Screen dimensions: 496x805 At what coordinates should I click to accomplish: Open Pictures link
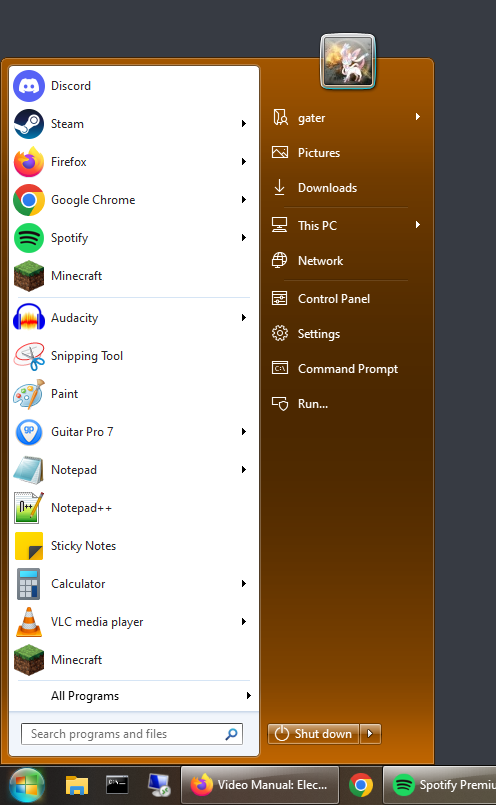pyautogui.click(x=319, y=152)
